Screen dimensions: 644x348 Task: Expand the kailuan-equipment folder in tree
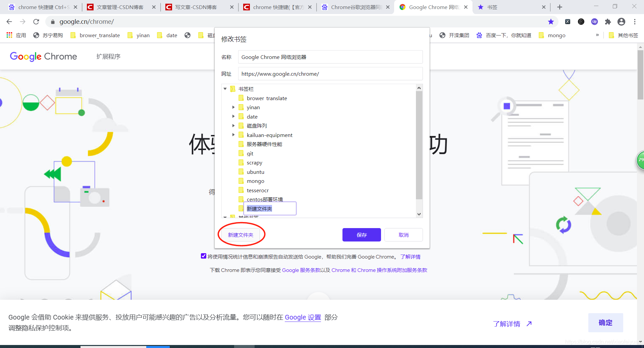tap(233, 135)
